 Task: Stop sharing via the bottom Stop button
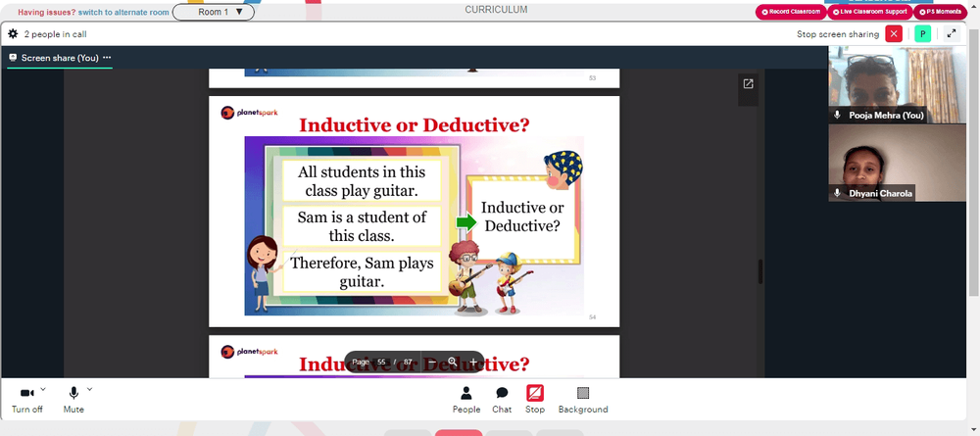point(534,400)
